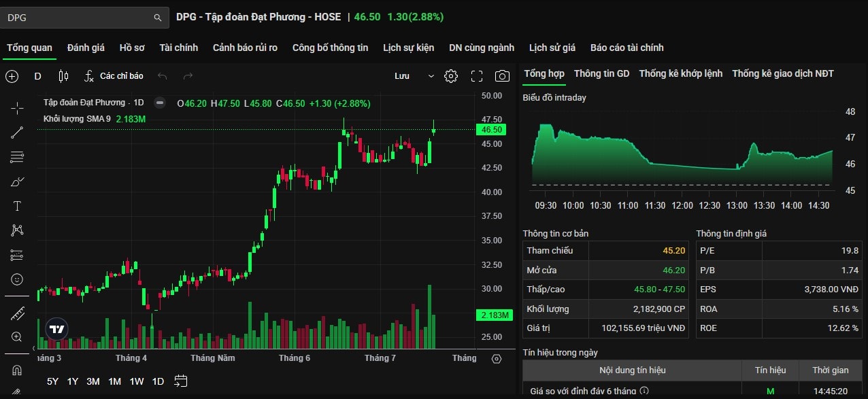This screenshot has width=868, height=399.
Task: Click the P/E value 19.8
Action: (x=850, y=251)
